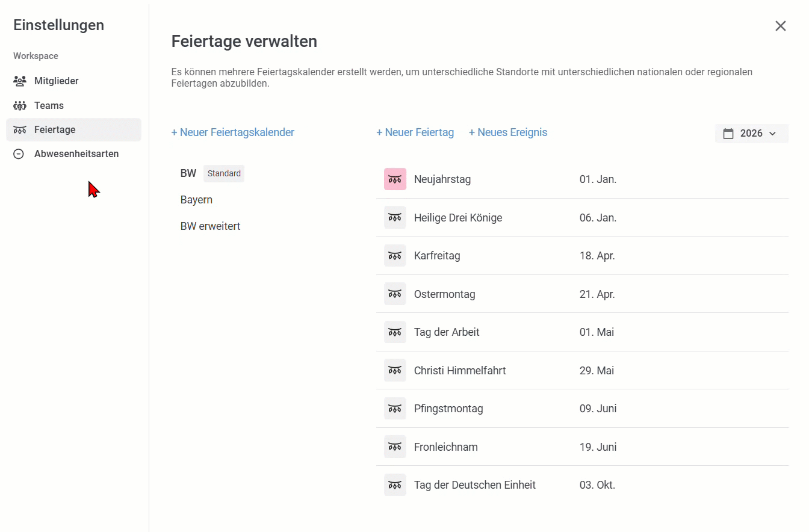Click the Pfingstmontag holiday icon

click(x=395, y=409)
